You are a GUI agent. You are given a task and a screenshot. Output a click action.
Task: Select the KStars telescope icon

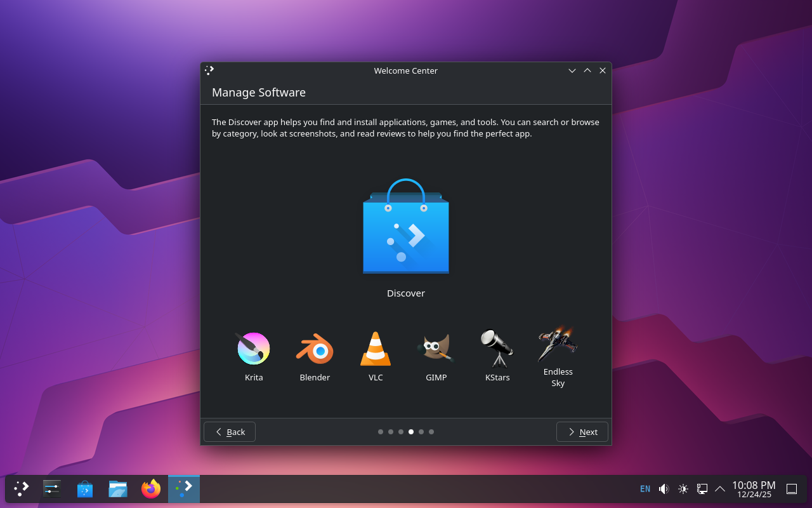497,349
